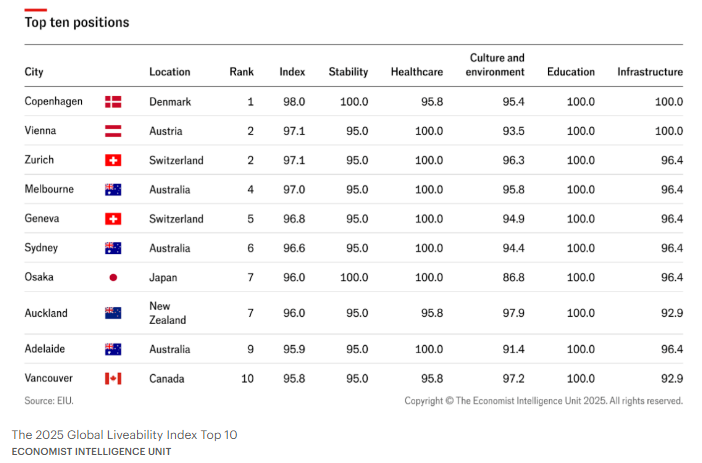Click the Swiss flag icon in Zurich row

point(113,160)
